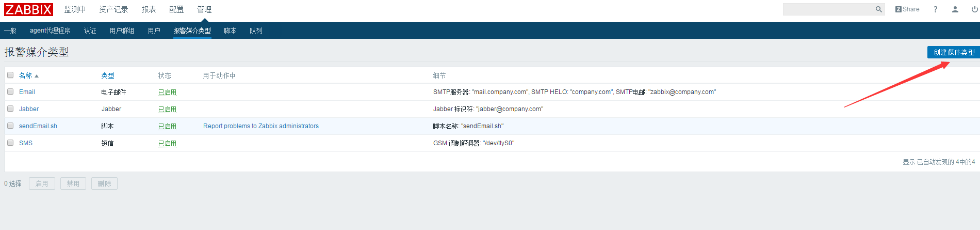Screen dimensions: 980x230
Task: Toggle 已启用 status for sendEmail.sh
Action: [167, 127]
